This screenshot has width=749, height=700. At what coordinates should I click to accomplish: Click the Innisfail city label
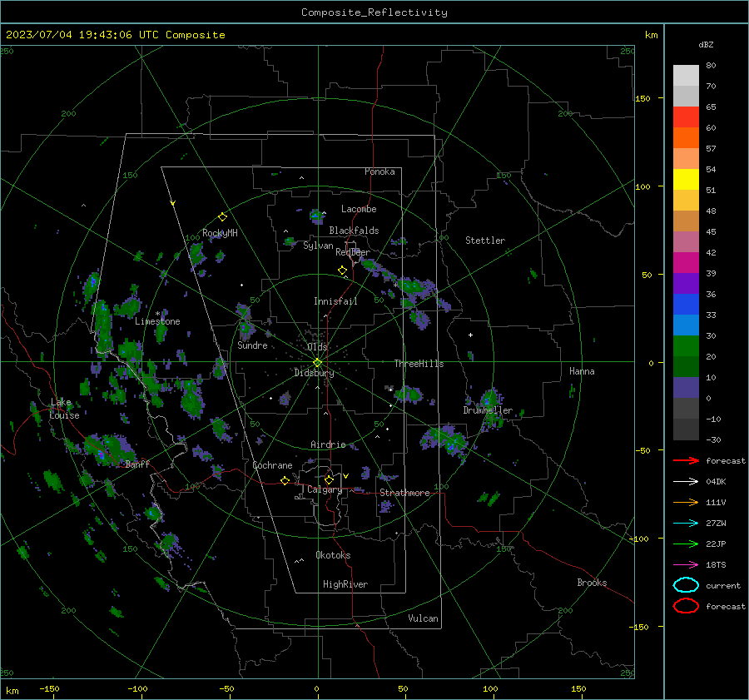coord(335,301)
